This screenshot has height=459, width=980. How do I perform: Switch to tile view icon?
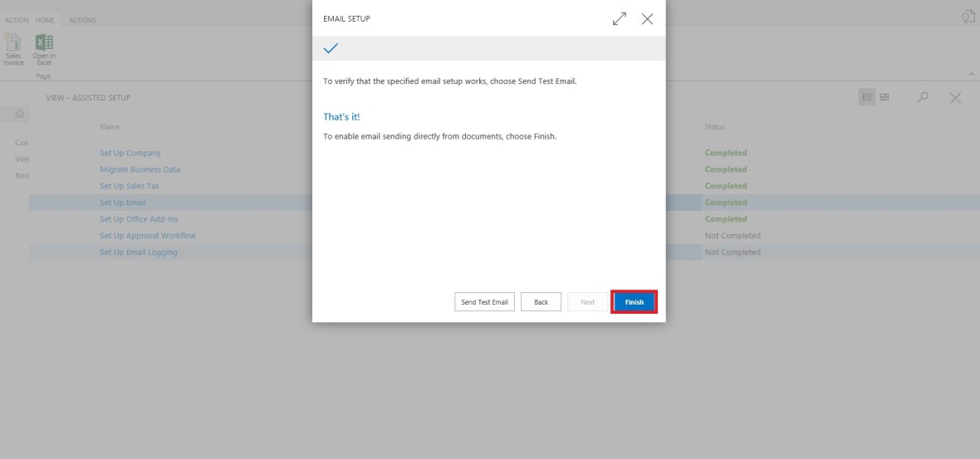(884, 97)
